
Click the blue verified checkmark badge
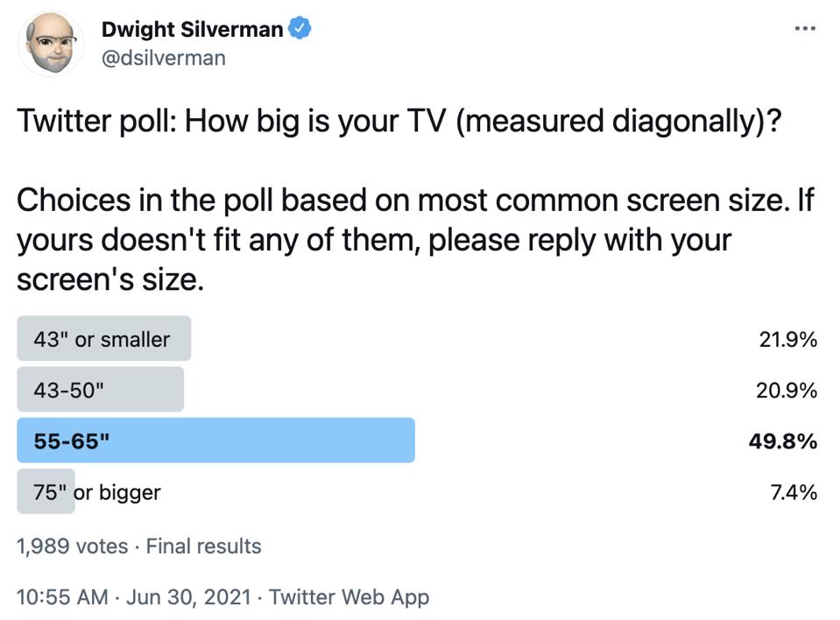(301, 29)
